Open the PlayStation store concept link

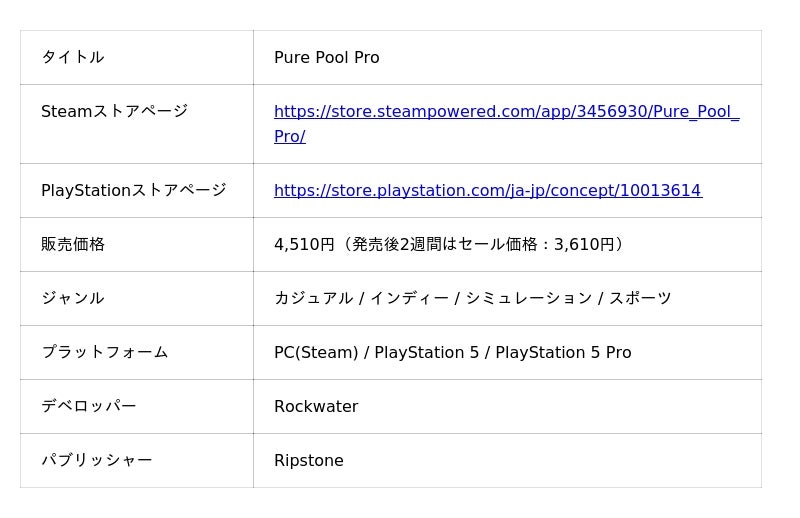(487, 190)
